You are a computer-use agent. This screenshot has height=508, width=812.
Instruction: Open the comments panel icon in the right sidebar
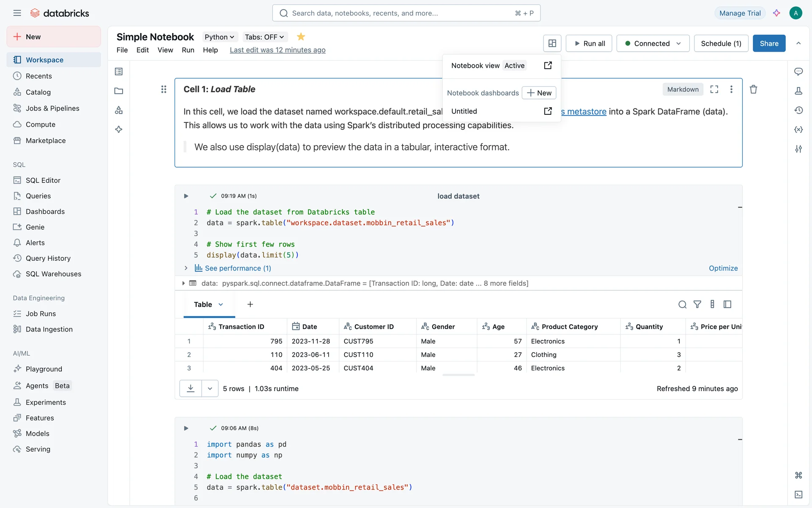click(798, 72)
